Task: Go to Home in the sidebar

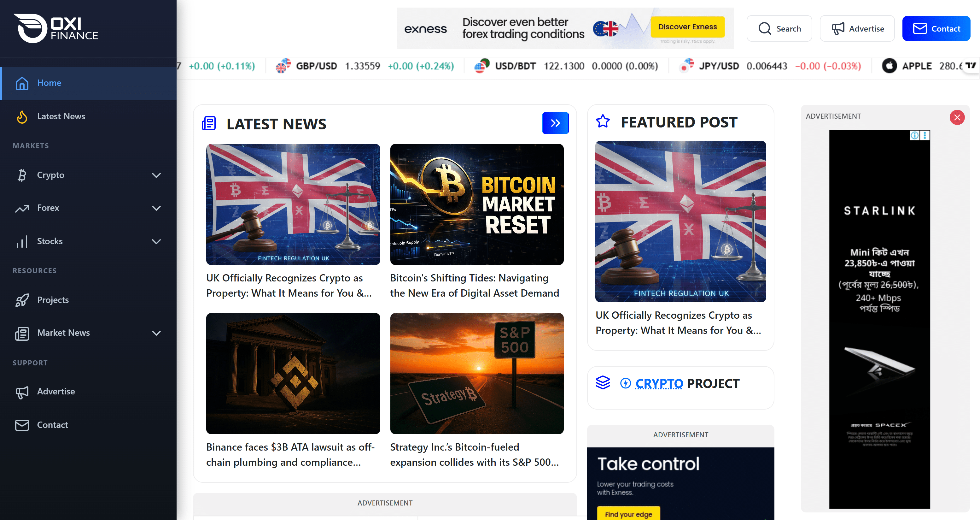Action: click(x=88, y=83)
